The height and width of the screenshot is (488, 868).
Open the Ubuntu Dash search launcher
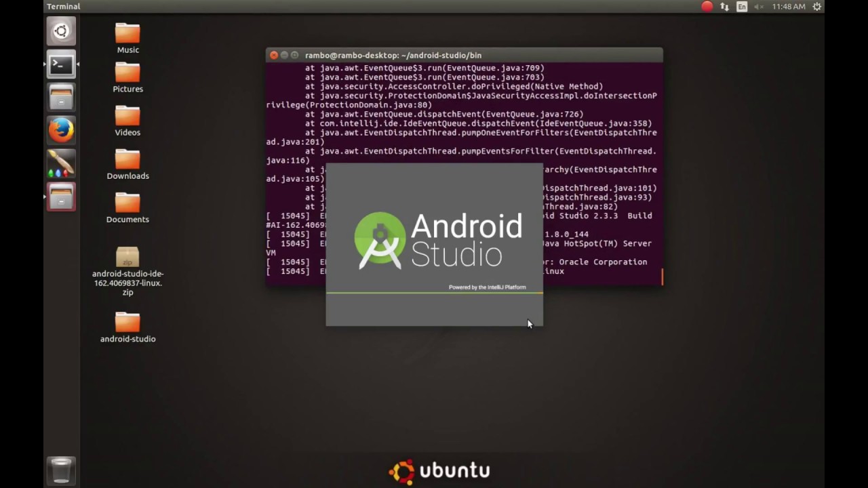tap(61, 31)
